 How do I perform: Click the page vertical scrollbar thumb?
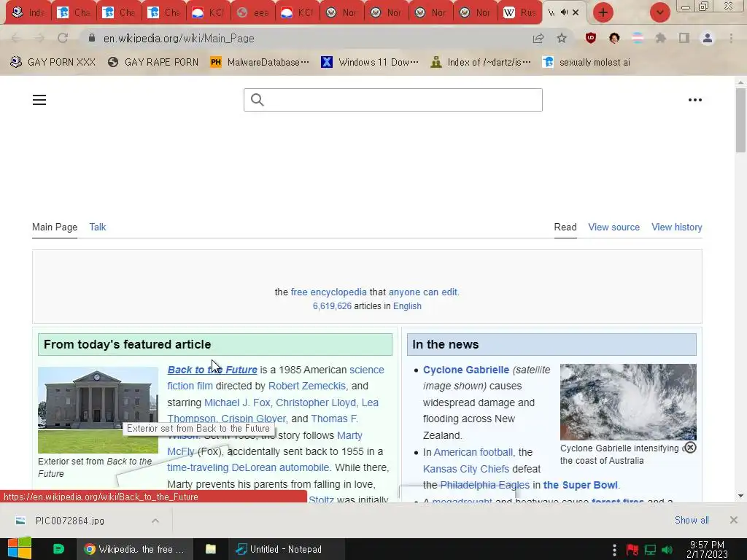[740, 120]
